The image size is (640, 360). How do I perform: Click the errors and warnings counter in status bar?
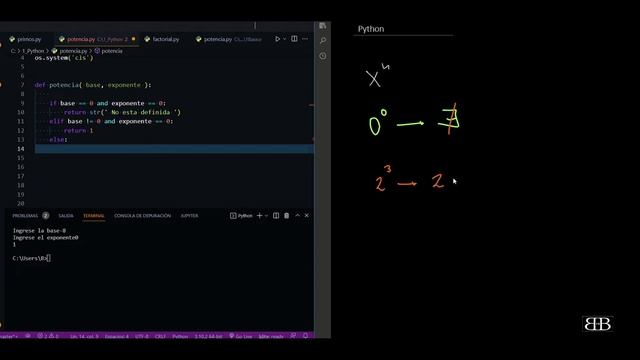48,336
